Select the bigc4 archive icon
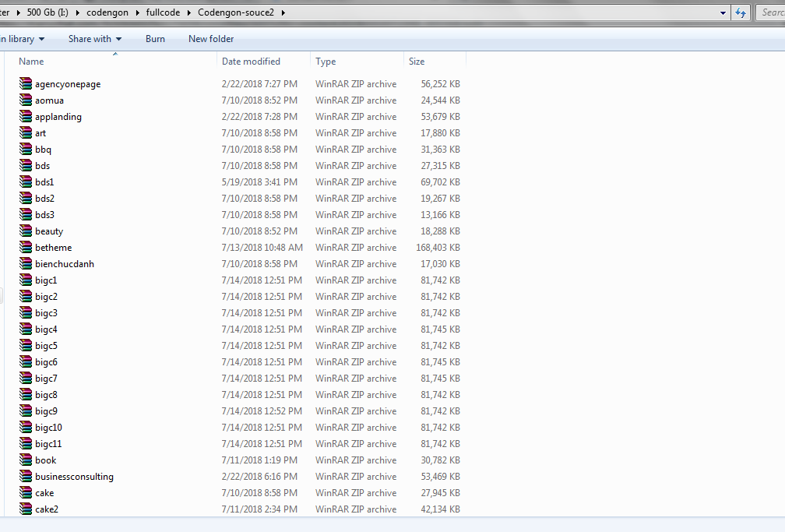 coord(26,329)
